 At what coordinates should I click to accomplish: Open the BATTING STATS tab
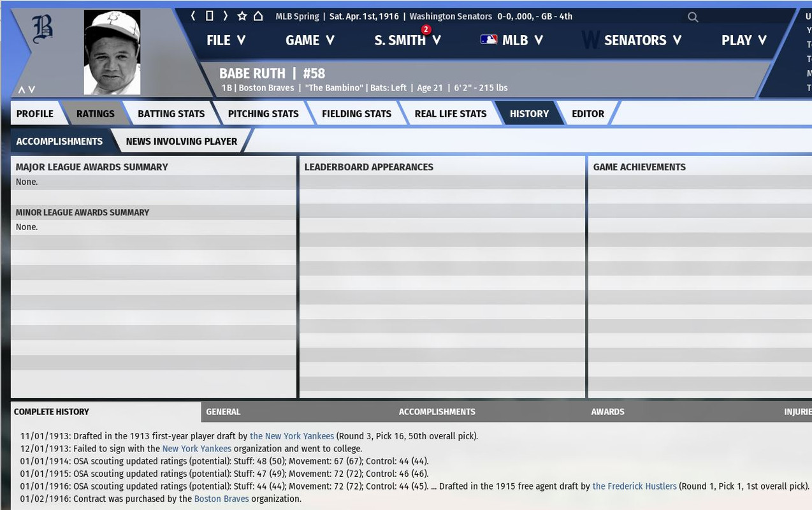click(x=171, y=113)
